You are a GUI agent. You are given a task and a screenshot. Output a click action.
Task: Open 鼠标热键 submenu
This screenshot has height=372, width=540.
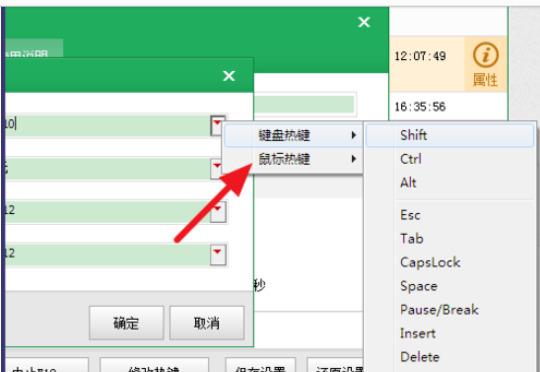pyautogui.click(x=293, y=159)
